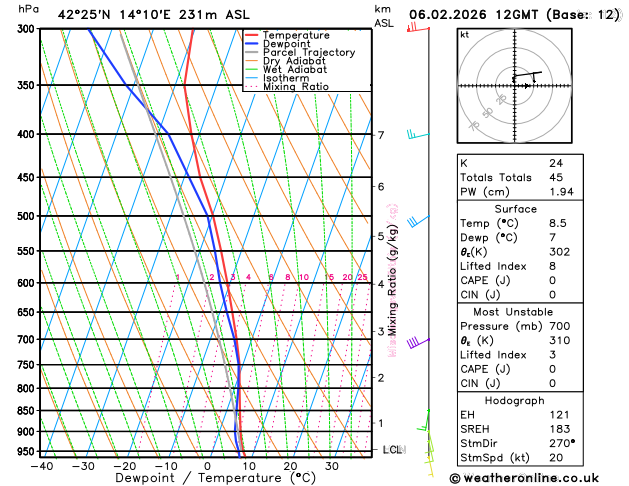Screen dimensions: 629x486
Task: Click the blue Dewpoint line sample in legend
Action: (x=252, y=44)
